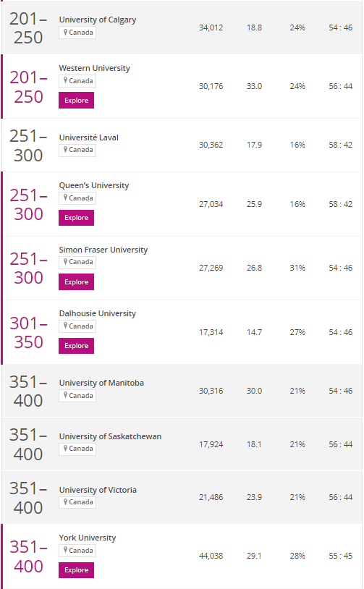
Task: Click Canada location tag under Université Laval
Action: (77, 150)
